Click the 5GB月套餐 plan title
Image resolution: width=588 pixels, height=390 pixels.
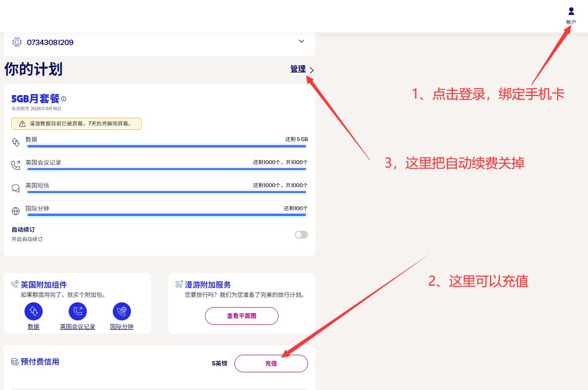point(35,98)
